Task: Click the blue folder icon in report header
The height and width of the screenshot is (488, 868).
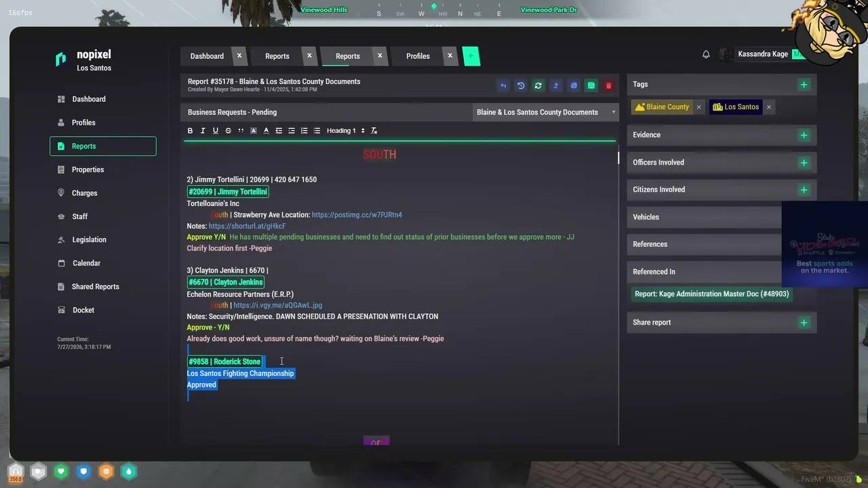Action: click(x=574, y=85)
